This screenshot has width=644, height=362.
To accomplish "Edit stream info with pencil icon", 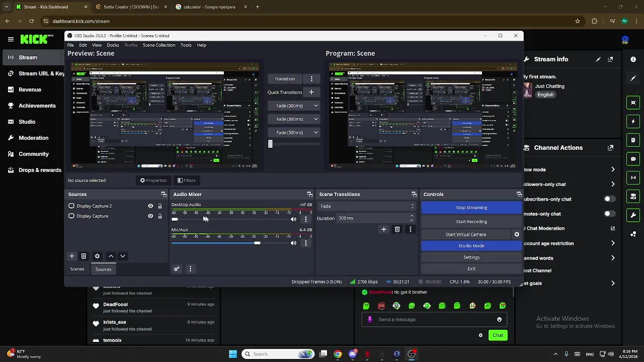I will (598, 59).
